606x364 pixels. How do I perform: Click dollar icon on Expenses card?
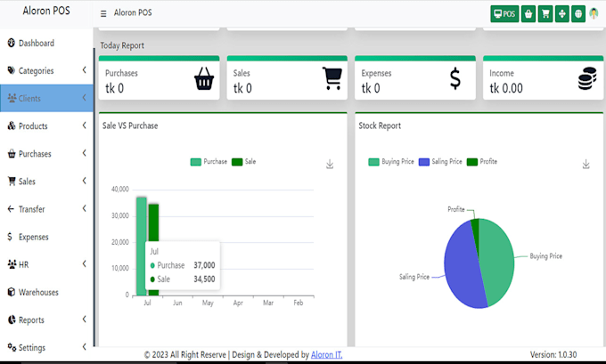click(x=455, y=78)
